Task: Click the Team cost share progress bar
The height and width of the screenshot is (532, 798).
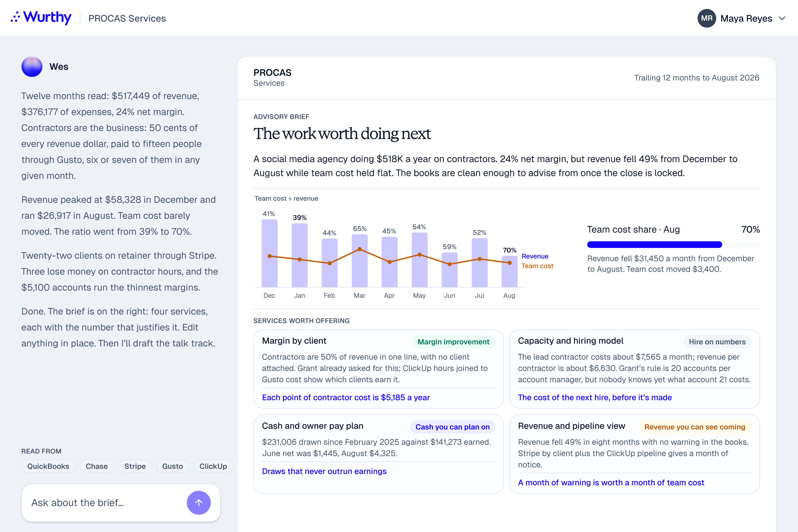Action: (673, 244)
